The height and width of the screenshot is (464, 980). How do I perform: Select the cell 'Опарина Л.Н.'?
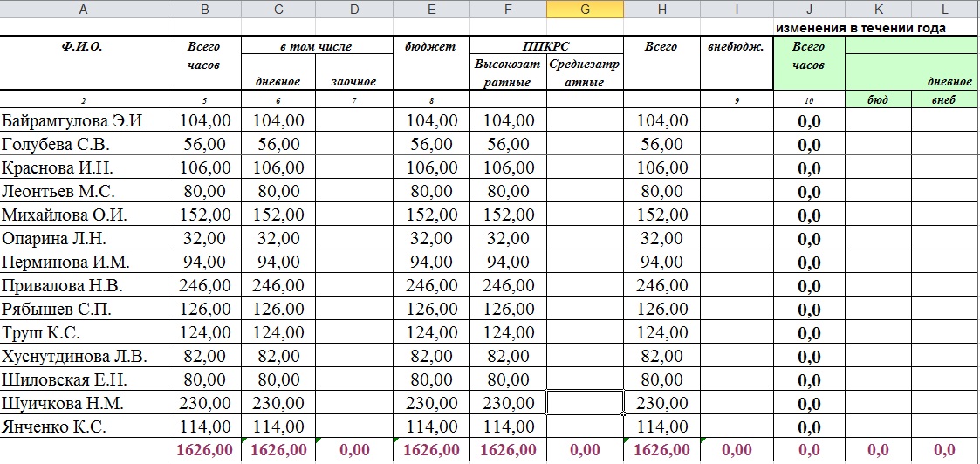[x=84, y=239]
